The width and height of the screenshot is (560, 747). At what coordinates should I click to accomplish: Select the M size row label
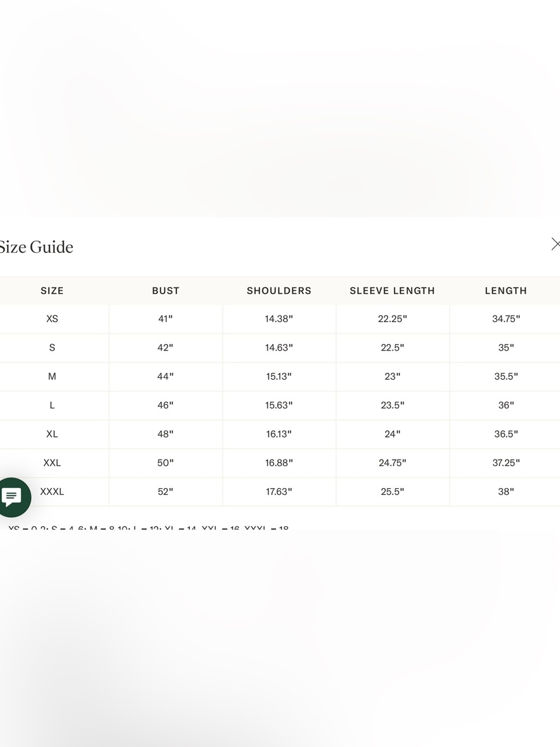click(52, 377)
